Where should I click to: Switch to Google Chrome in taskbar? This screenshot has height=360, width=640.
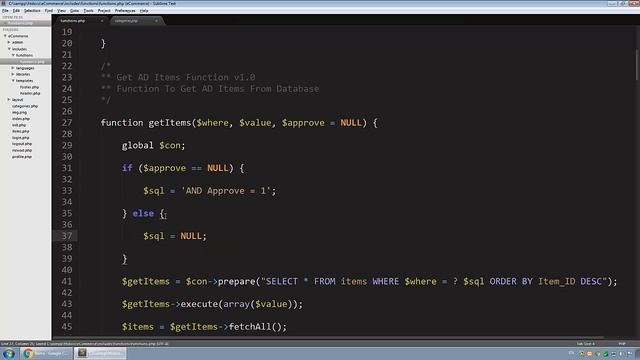pos(46,353)
